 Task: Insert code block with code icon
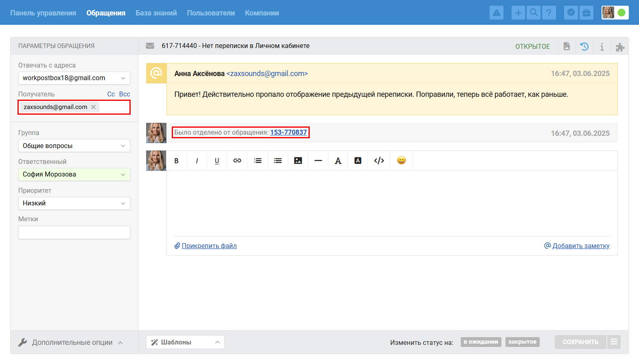379,161
